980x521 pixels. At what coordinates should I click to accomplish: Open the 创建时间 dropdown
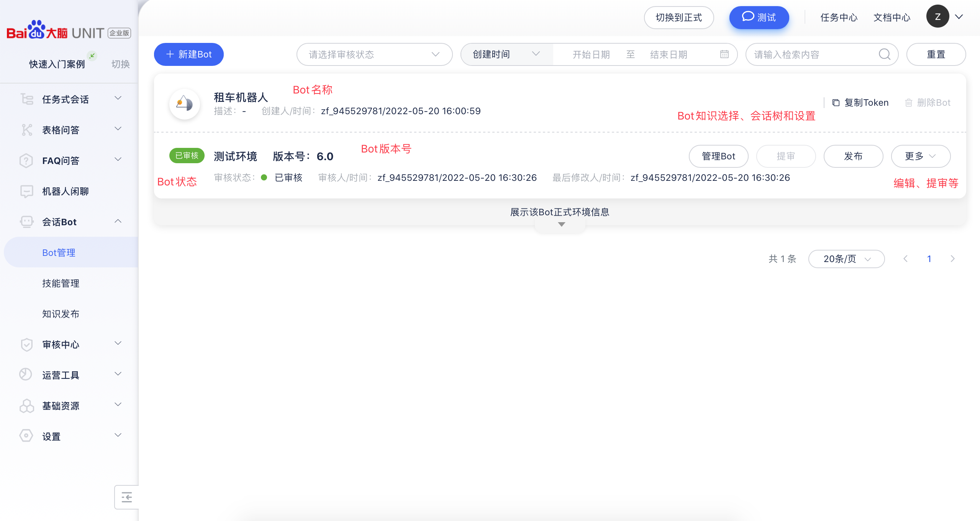[506, 54]
